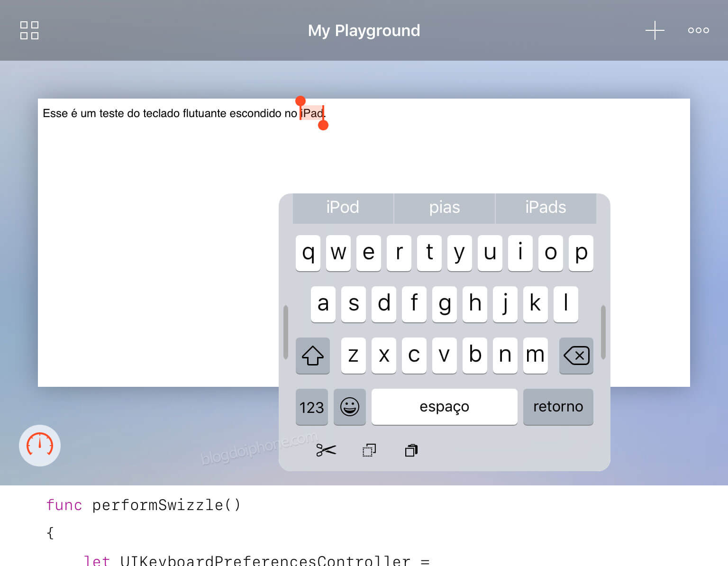Tap the m key

pos(536,356)
